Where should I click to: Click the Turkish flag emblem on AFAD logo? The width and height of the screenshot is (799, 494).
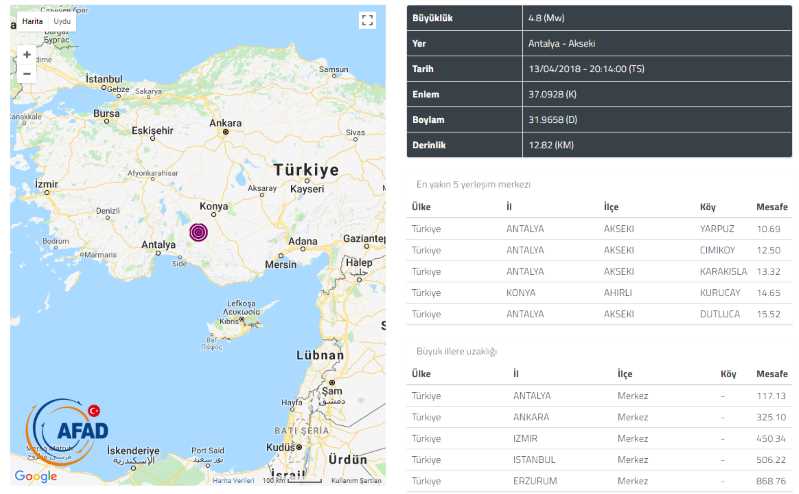point(95,411)
